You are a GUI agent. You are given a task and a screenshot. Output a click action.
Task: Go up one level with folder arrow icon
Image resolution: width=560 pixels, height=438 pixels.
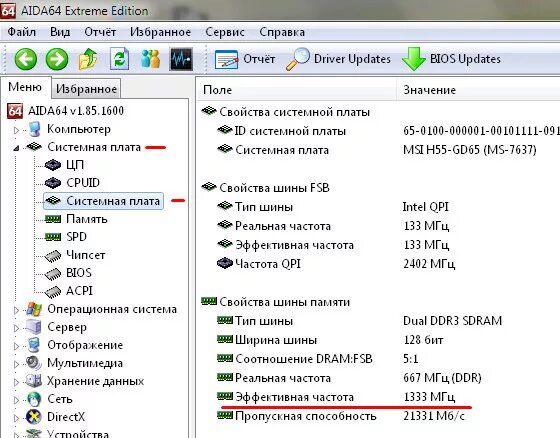click(x=88, y=59)
